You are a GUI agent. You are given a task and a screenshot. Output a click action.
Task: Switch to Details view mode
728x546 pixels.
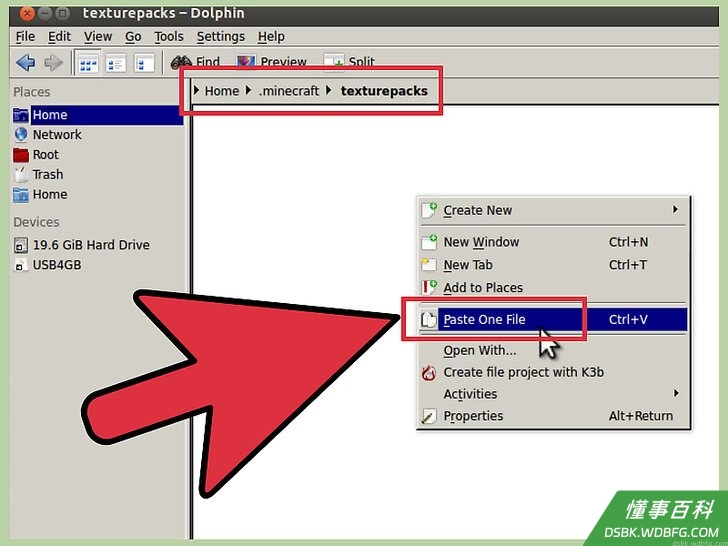(x=116, y=63)
